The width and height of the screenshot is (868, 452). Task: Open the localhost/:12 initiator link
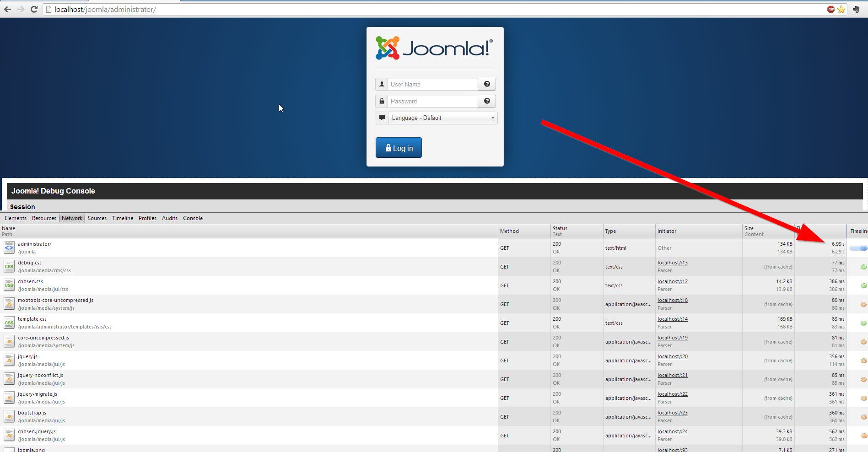(x=673, y=281)
